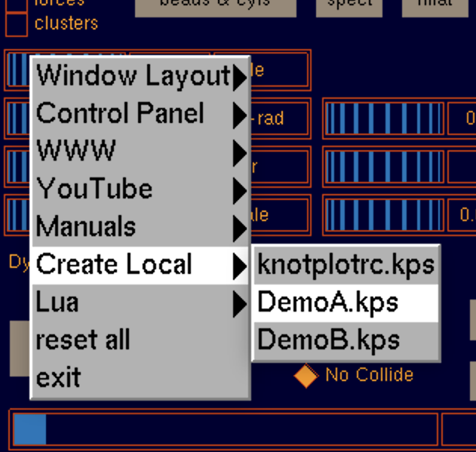
Task: Expand the arrow beside Window Layout
Action: coord(240,78)
